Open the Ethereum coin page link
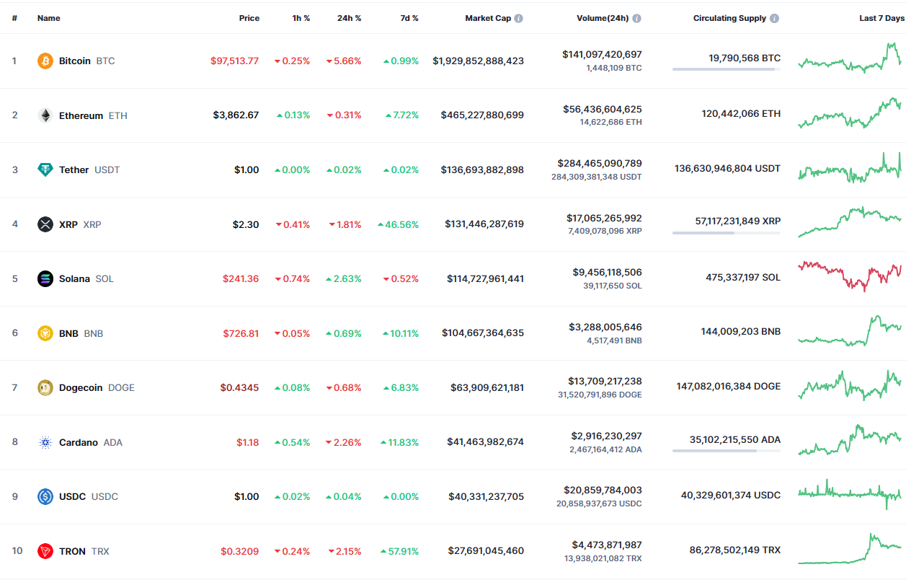The width and height of the screenshot is (924, 585). tap(81, 115)
